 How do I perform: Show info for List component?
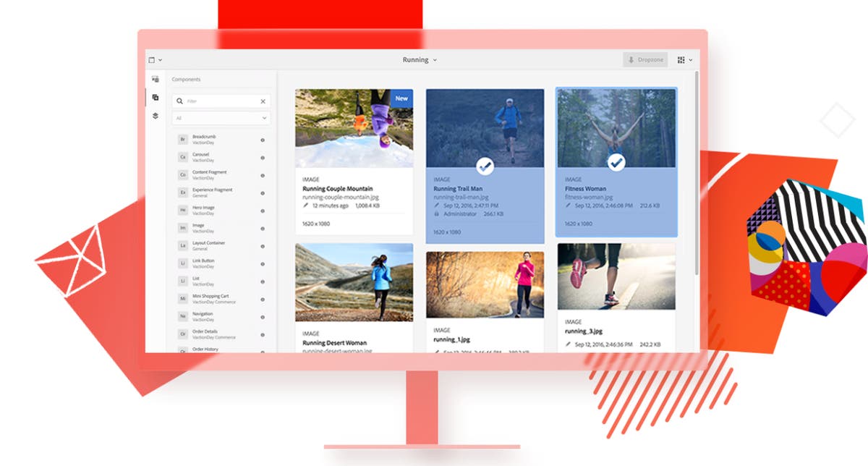pyautogui.click(x=262, y=281)
